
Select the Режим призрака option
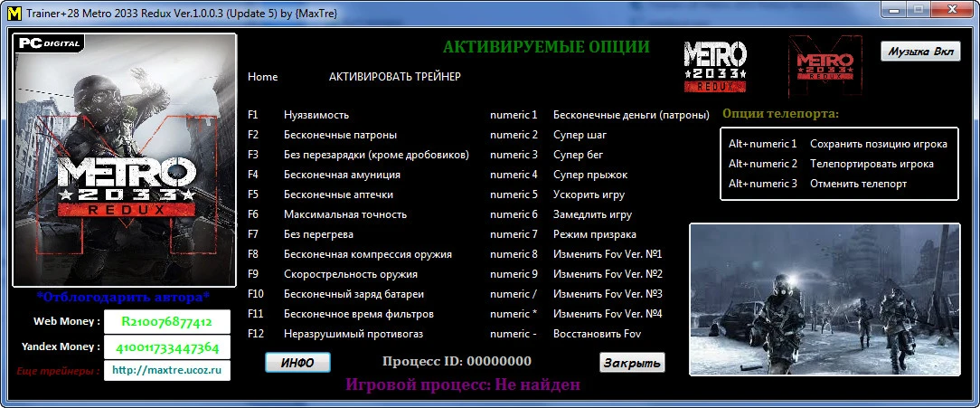pos(595,234)
